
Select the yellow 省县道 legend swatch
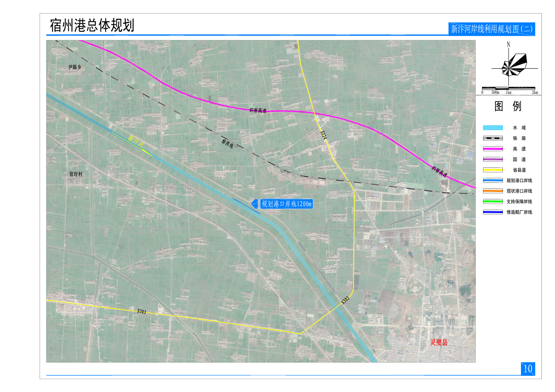pos(492,170)
